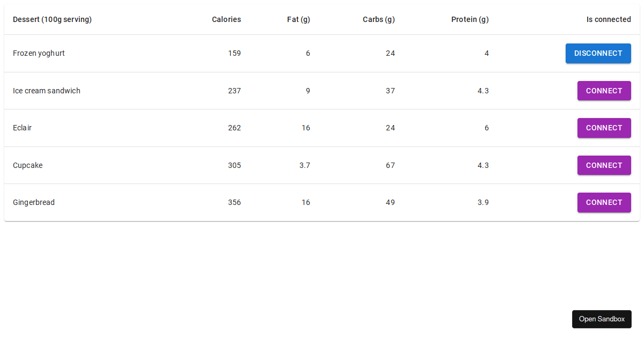Open Sandbox in the corner

tap(602, 319)
